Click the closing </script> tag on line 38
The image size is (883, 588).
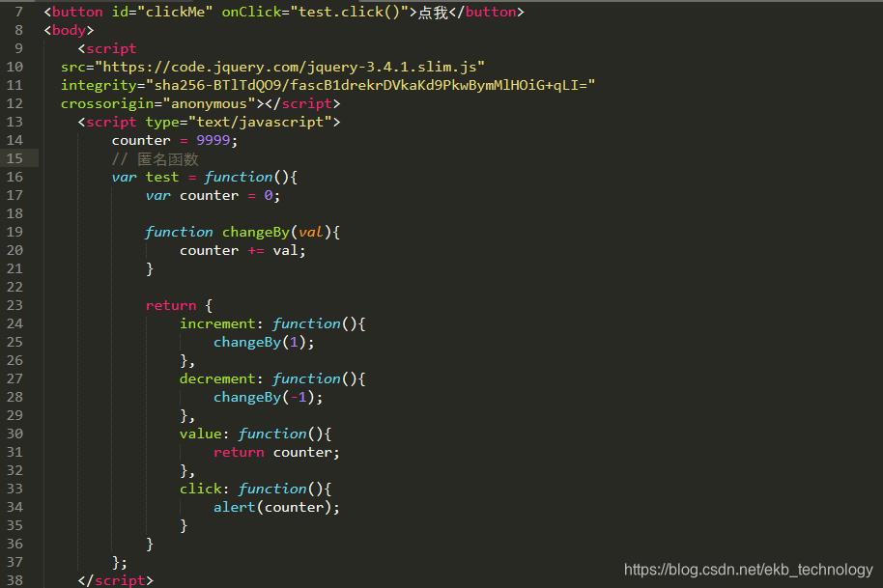pyautogui.click(x=115, y=580)
